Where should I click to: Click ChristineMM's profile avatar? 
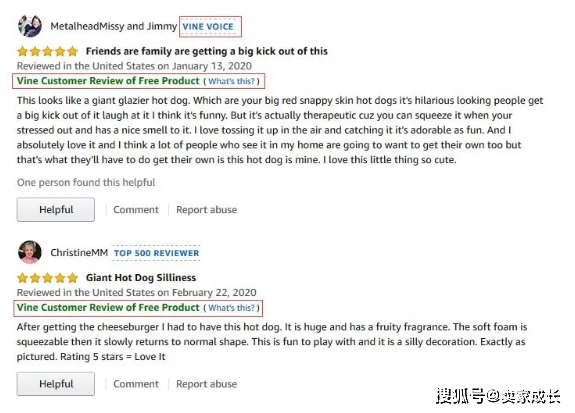[30, 252]
